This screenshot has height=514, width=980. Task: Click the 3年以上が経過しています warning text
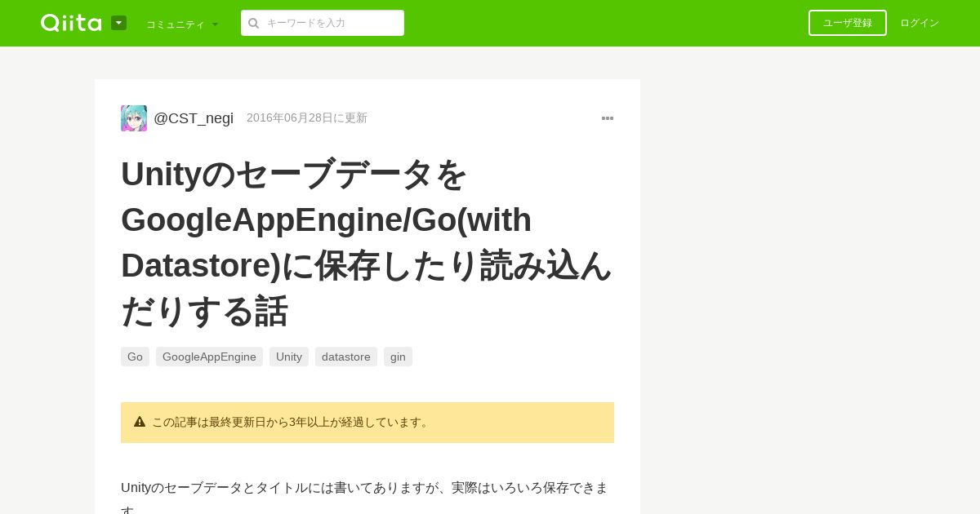click(360, 423)
